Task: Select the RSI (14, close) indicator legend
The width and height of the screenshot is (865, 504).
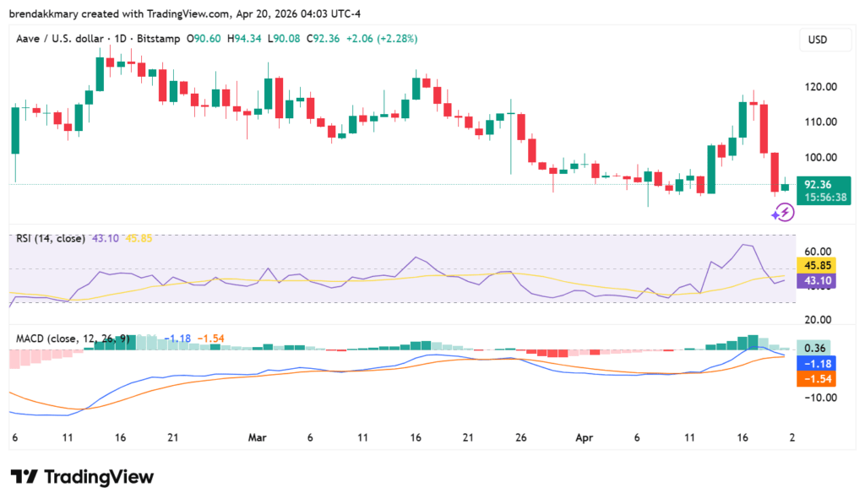Action: [50, 239]
